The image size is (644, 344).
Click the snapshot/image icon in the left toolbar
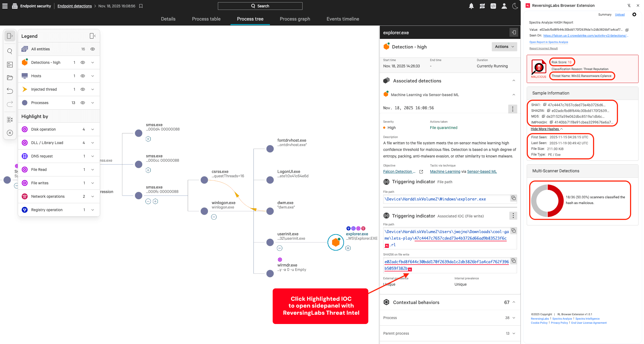[x=10, y=65]
